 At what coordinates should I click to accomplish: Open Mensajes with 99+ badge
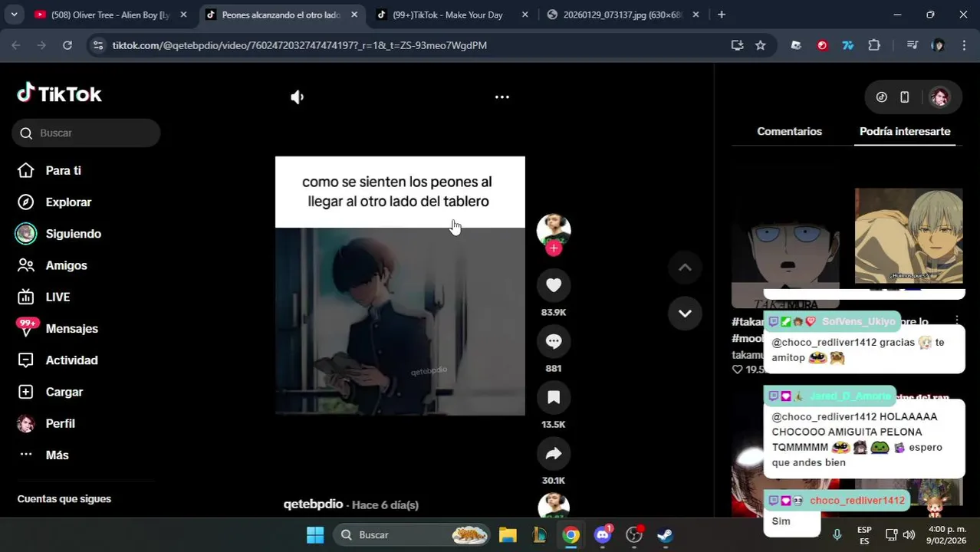pos(71,329)
